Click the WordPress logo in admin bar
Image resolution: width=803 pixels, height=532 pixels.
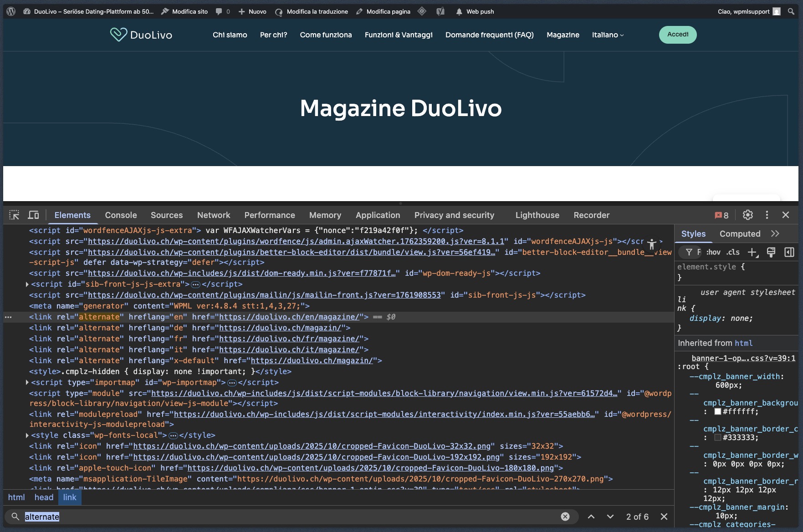point(11,11)
